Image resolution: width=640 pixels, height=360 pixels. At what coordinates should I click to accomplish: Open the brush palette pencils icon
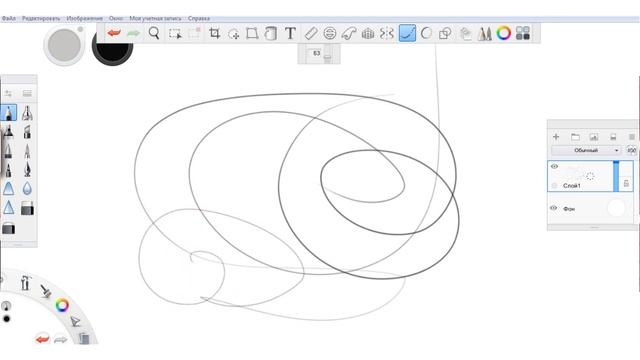coord(484,33)
